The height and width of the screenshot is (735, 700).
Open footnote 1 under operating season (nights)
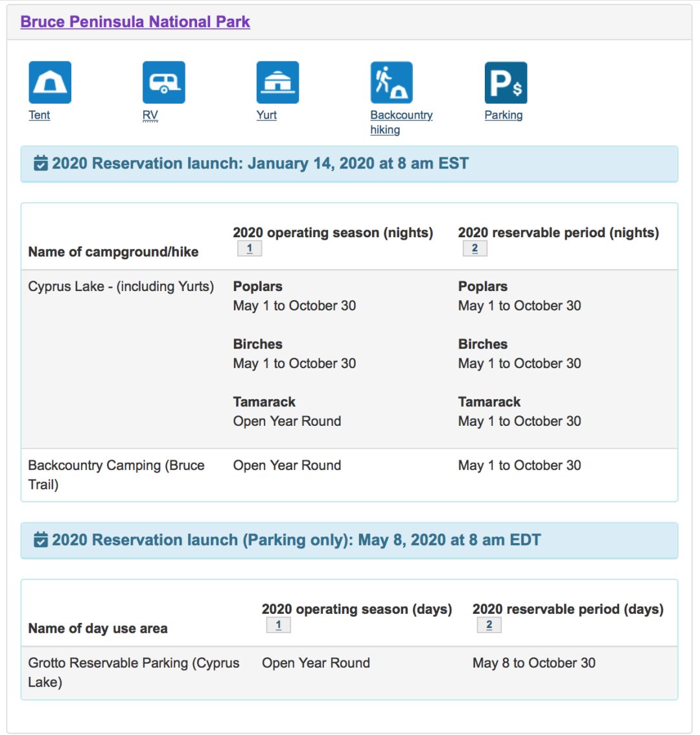250,248
